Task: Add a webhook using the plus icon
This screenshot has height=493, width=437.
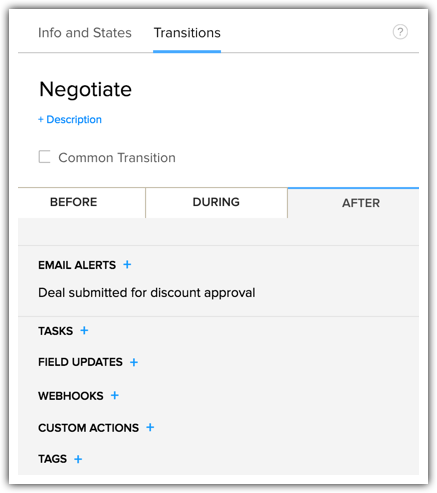Action: point(115,395)
